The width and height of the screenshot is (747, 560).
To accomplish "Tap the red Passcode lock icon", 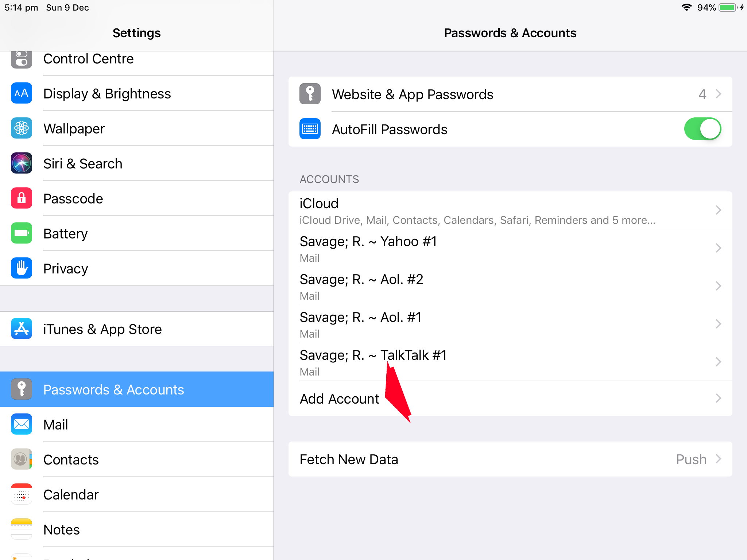I will [x=22, y=198].
